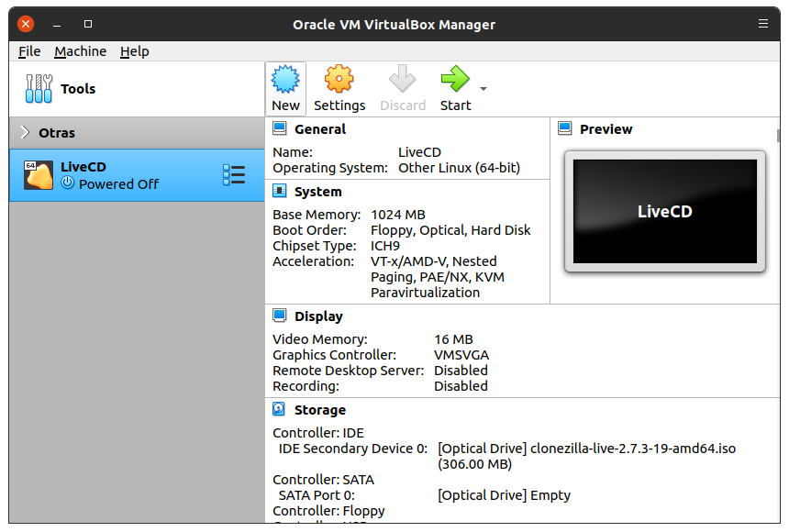This screenshot has height=532, width=789.
Task: Select the LiveCD virtual machine entry
Action: coord(119,175)
